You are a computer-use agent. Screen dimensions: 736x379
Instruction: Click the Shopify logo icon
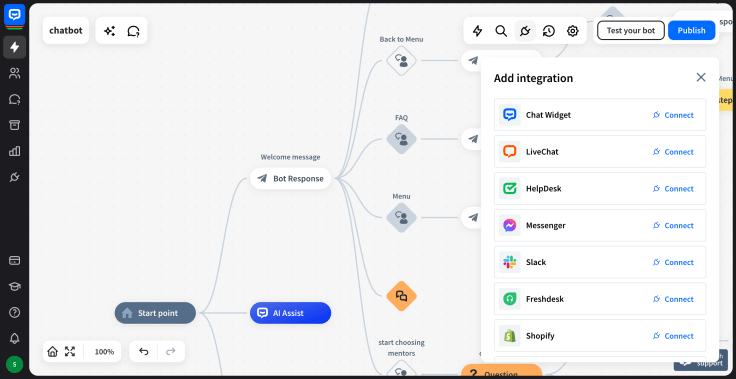click(510, 336)
